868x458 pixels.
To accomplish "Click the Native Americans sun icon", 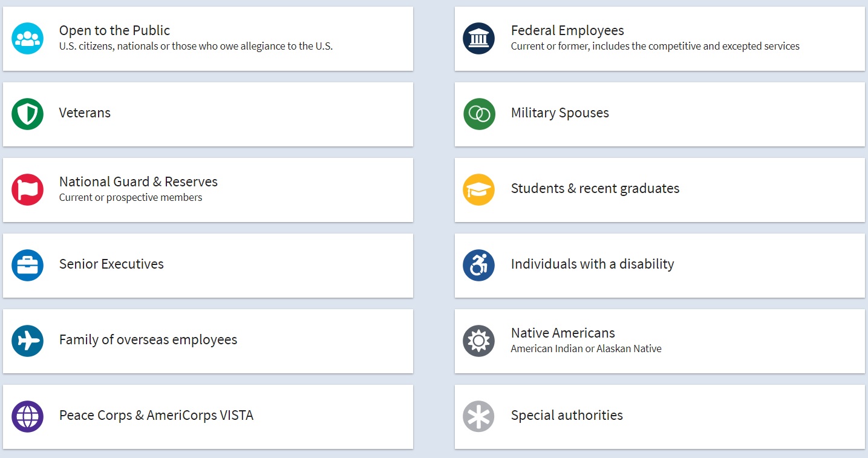I will pyautogui.click(x=478, y=341).
